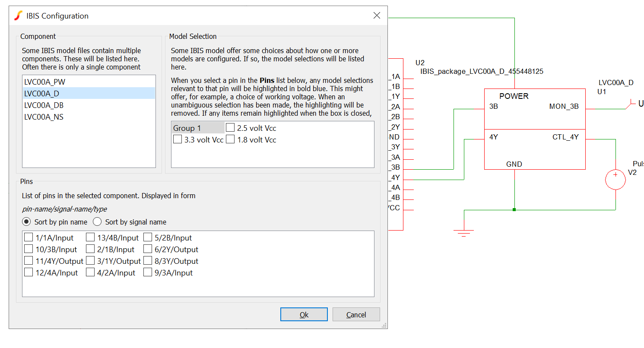Click the Cancel button
Screen dimensions: 644x348
356,315
